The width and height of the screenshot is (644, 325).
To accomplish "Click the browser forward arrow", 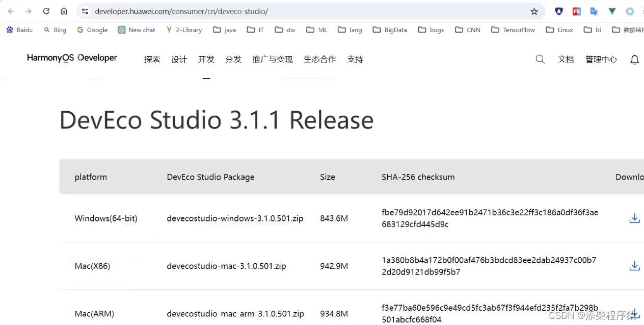I will point(29,11).
